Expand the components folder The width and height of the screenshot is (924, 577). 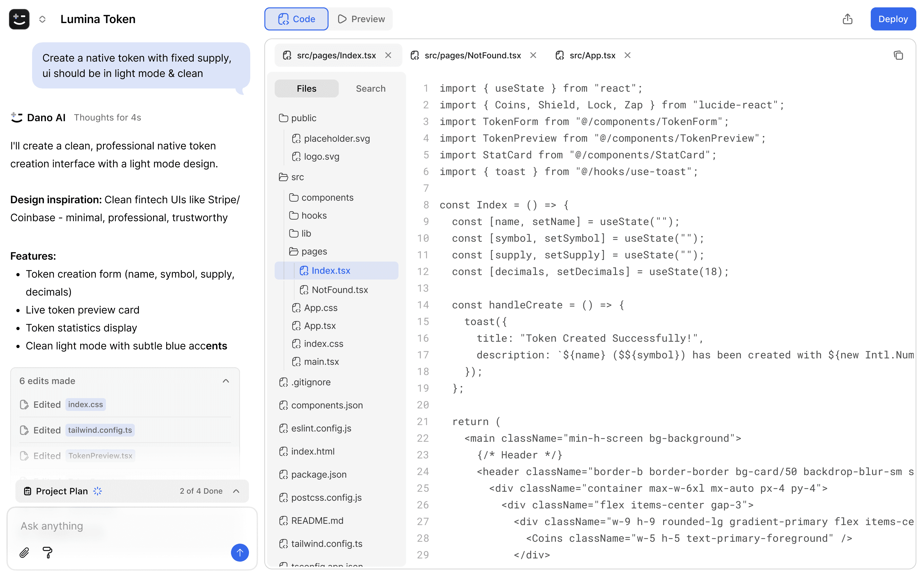coord(327,198)
